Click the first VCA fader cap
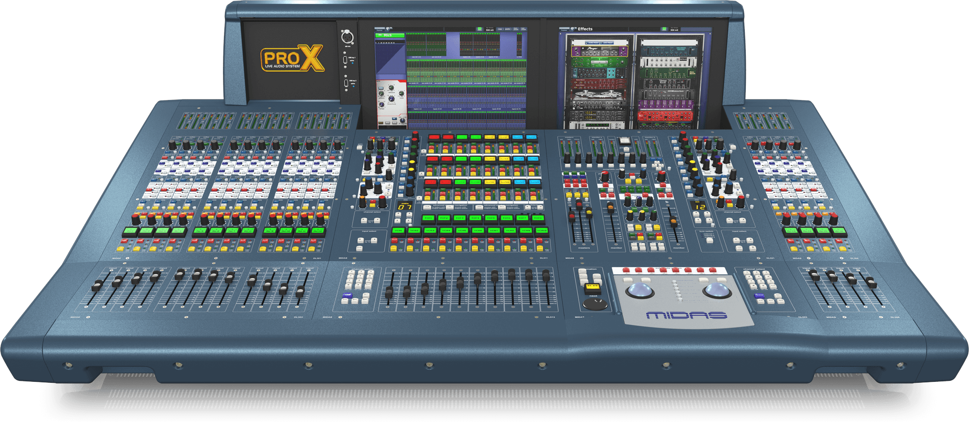Viewport: 980px width, 423px height. 390,293
